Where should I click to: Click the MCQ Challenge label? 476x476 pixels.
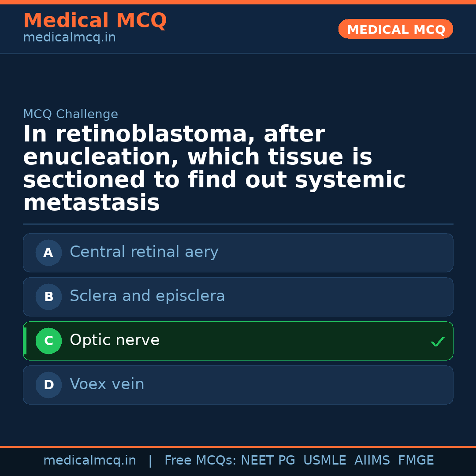pos(71,114)
